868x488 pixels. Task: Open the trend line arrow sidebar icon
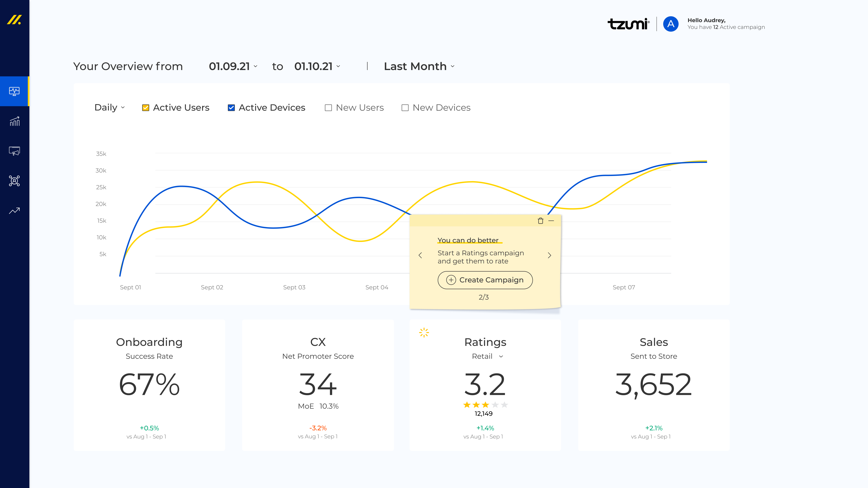(14, 211)
